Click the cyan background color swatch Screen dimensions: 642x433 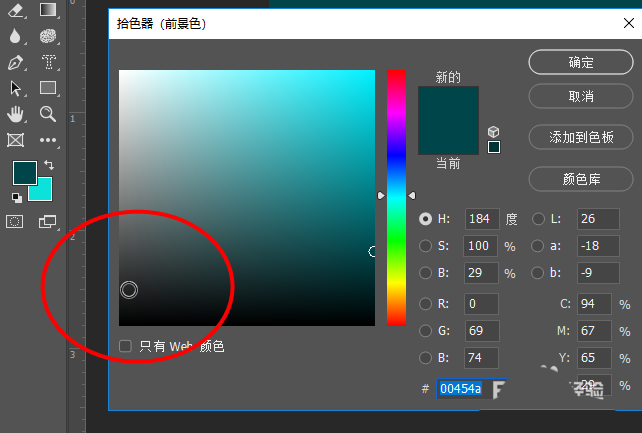[45, 193]
